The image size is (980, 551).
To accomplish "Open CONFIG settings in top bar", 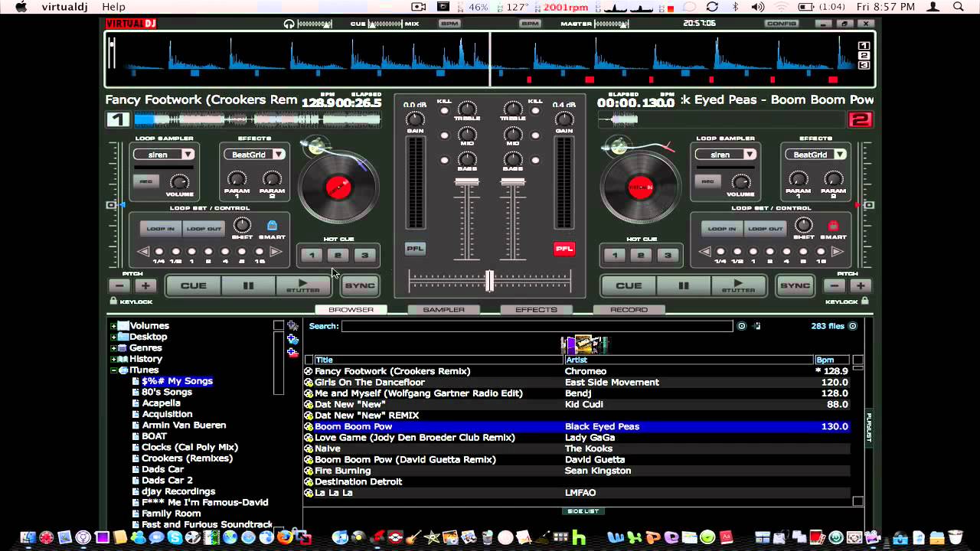I will click(x=782, y=24).
